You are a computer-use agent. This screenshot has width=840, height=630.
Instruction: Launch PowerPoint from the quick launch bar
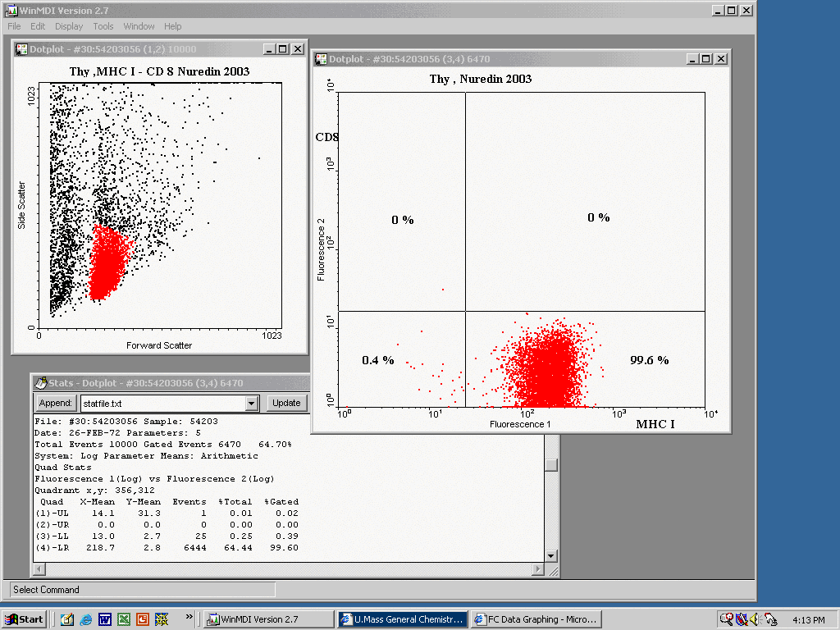coord(142,619)
